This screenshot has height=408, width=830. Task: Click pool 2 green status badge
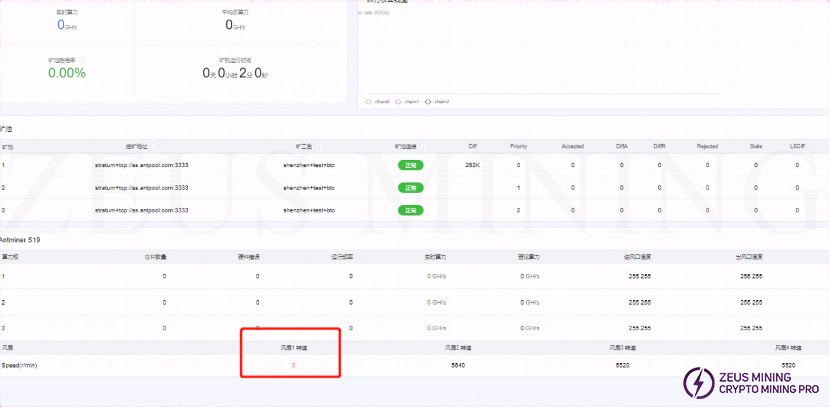(x=410, y=187)
